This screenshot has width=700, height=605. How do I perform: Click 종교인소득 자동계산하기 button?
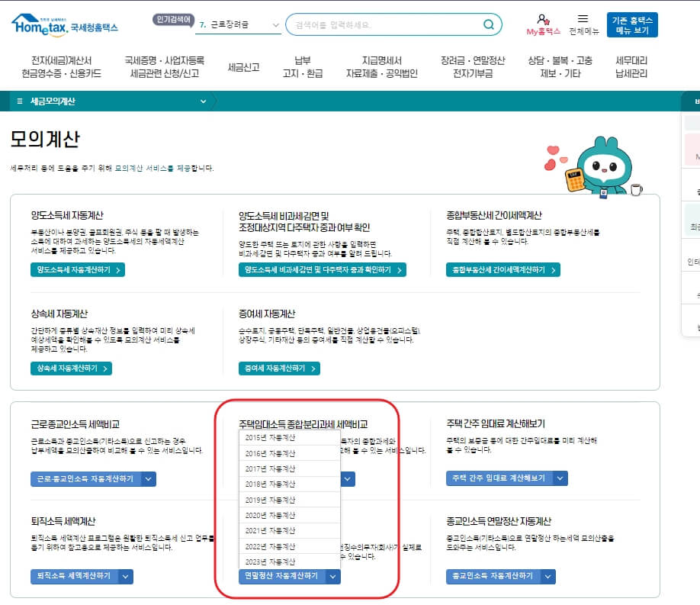[x=493, y=577]
